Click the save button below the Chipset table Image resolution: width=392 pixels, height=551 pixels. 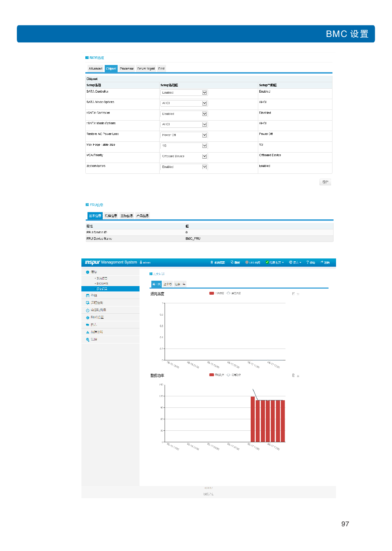[325, 182]
